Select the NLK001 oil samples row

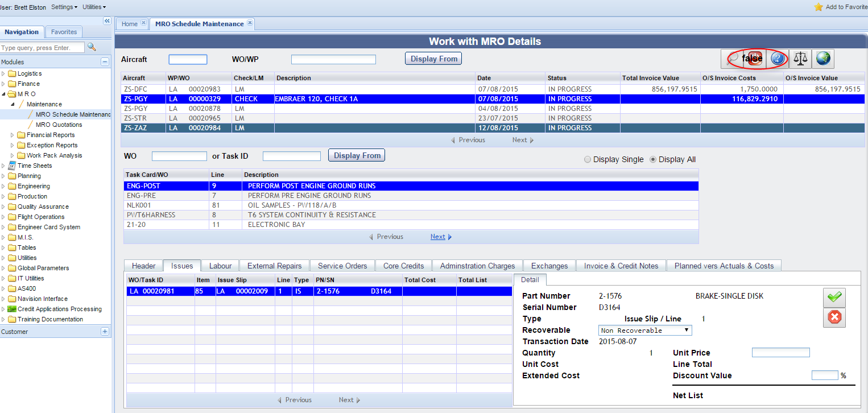[x=411, y=205]
